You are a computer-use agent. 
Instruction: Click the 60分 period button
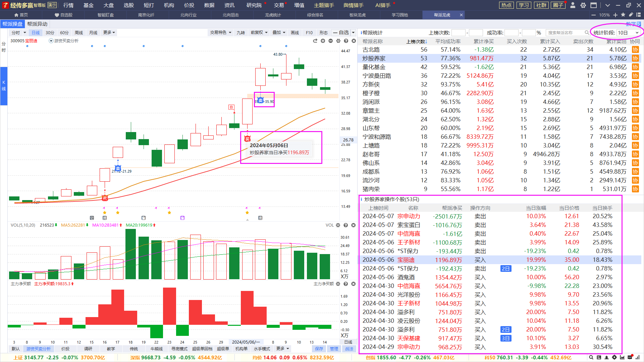pos(64,33)
